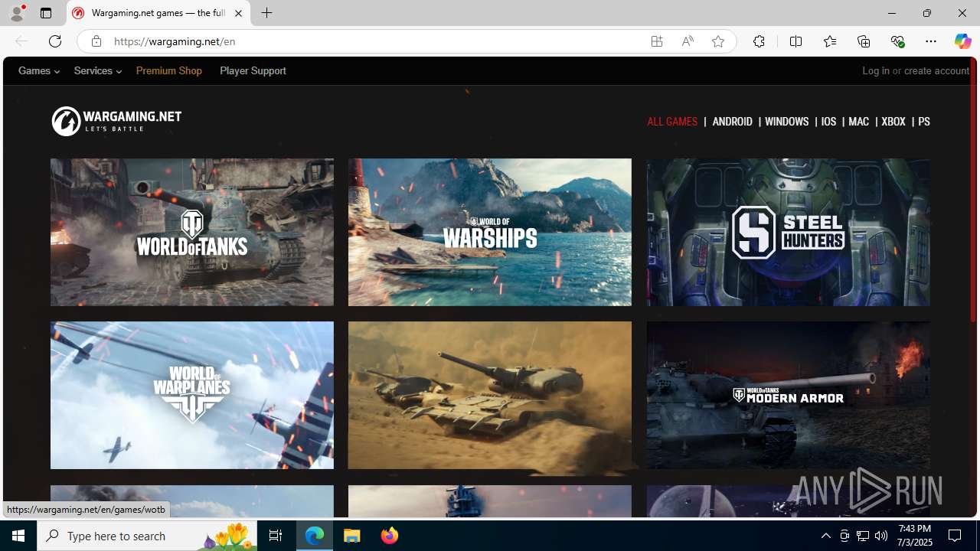The height and width of the screenshot is (551, 980).
Task: Open the Premium Shop link
Action: pyautogui.click(x=169, y=70)
